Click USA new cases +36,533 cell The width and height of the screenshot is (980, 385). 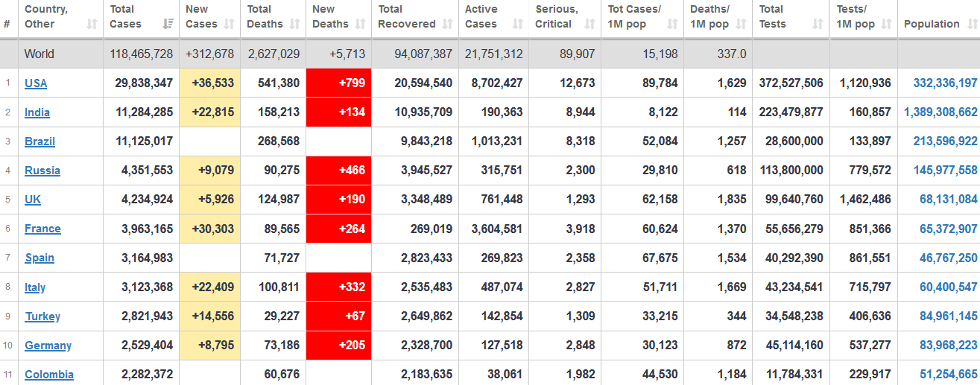209,83
